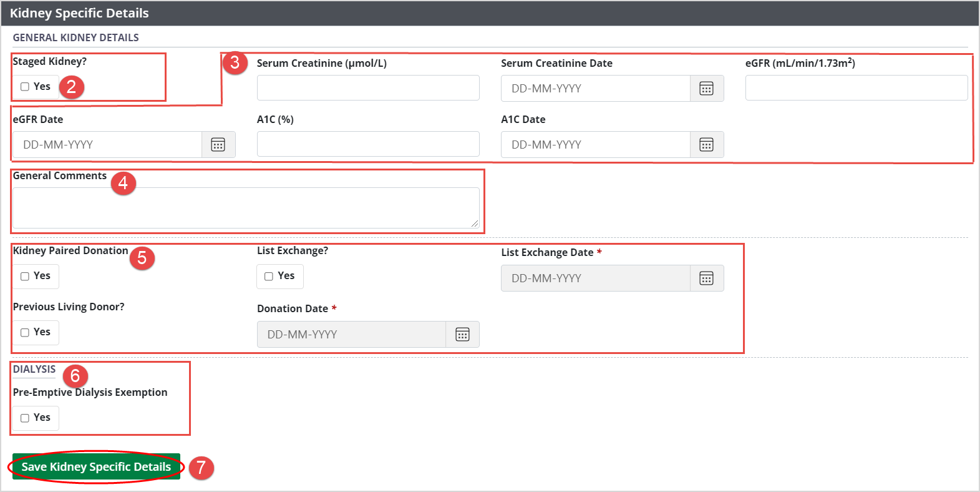The height and width of the screenshot is (492, 980).
Task: Open the Donation Date calendar picker
Action: pos(462,335)
